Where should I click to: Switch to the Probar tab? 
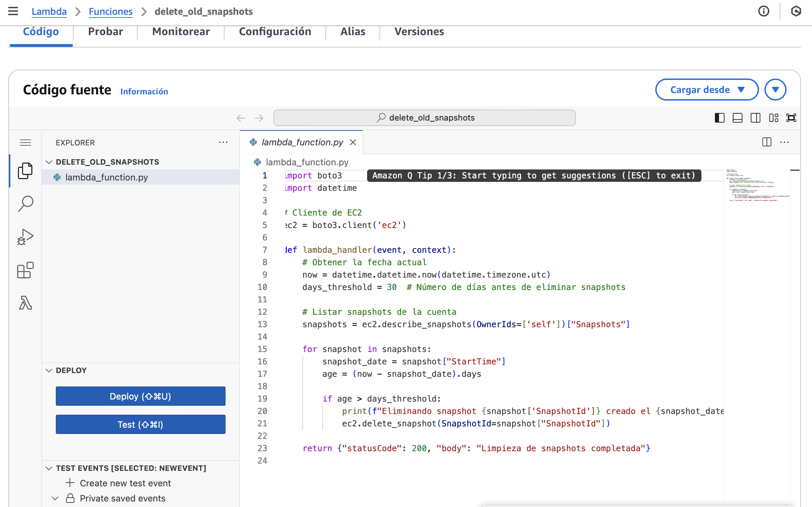[x=105, y=31]
